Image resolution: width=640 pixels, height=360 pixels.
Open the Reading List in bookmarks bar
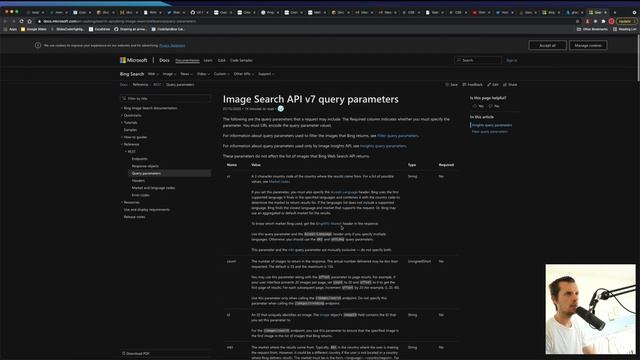[624, 29]
